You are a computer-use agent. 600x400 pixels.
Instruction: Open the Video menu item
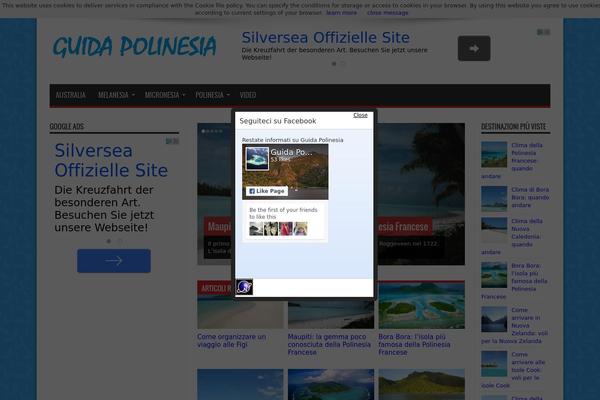click(x=248, y=95)
